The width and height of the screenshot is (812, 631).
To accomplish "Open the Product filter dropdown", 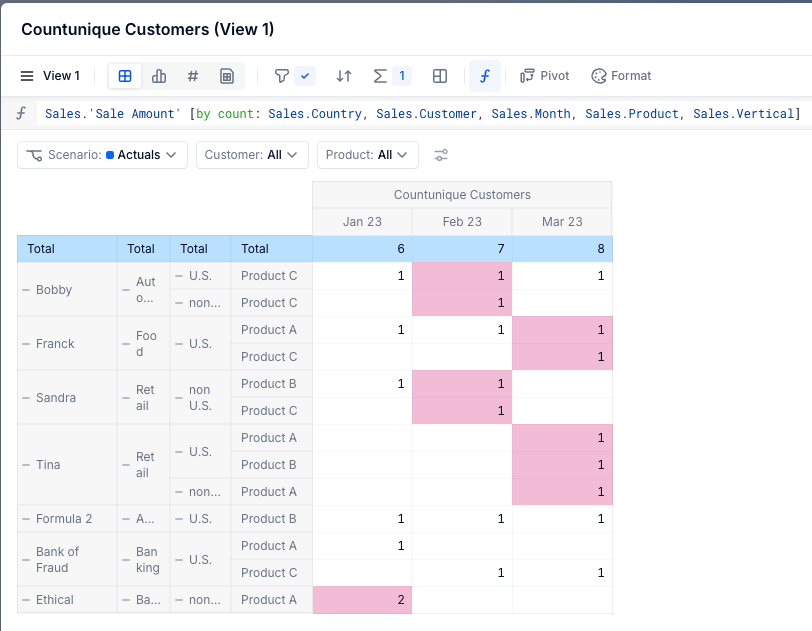I will pyautogui.click(x=368, y=155).
